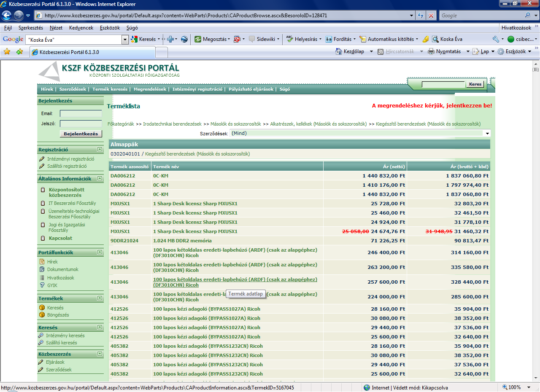Click the Add to Favorites star-plus icon
Viewport: 540px width, 392px height.
click(x=19, y=51)
